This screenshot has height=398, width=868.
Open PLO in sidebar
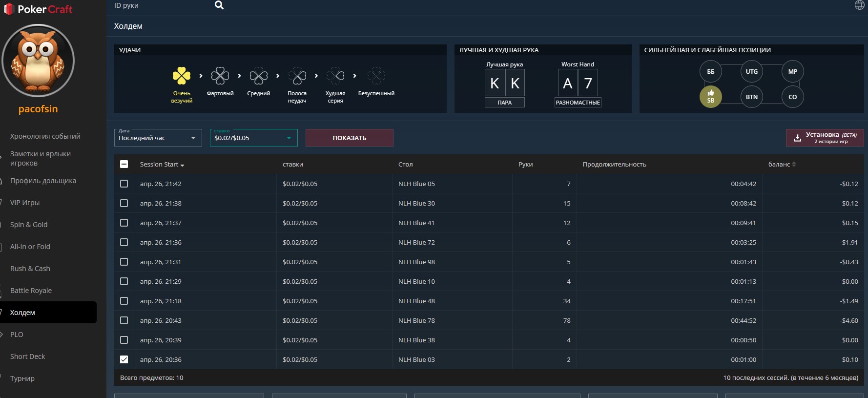pyautogui.click(x=17, y=335)
